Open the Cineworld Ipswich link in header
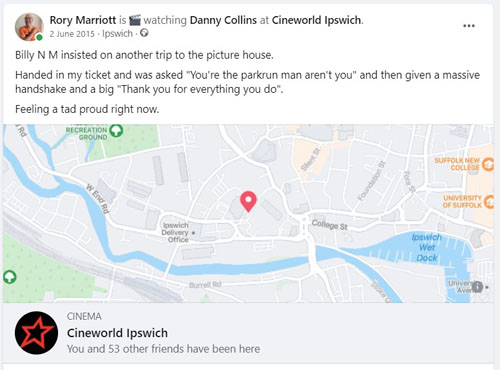 tap(316, 20)
